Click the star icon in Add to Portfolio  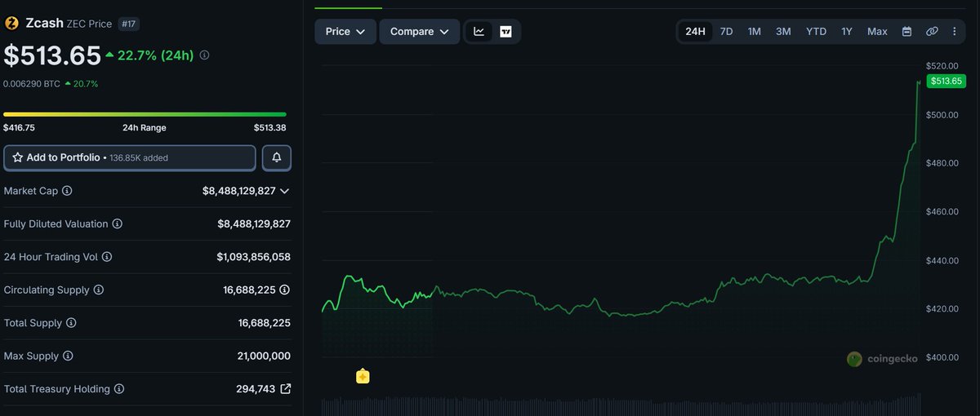(x=17, y=157)
